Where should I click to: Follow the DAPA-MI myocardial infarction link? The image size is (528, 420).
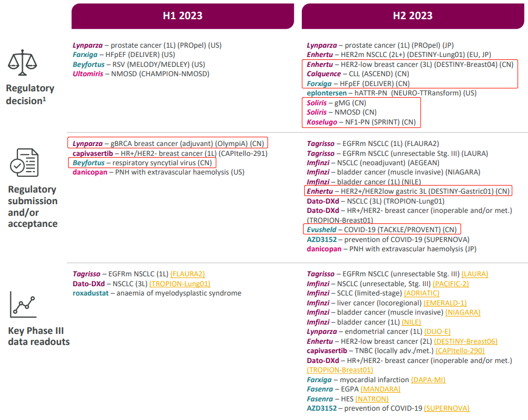pos(429,380)
